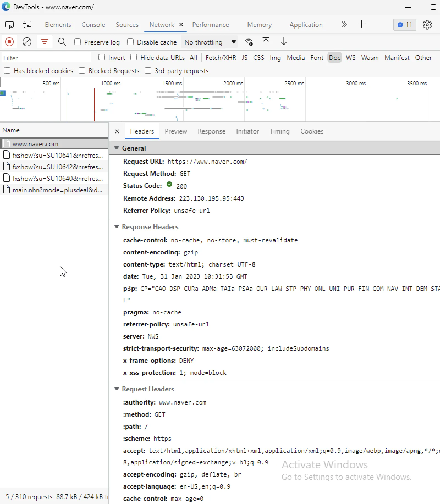Image resolution: width=440 pixels, height=504 pixels.
Task: Check Hide data URLs
Action: click(x=134, y=57)
